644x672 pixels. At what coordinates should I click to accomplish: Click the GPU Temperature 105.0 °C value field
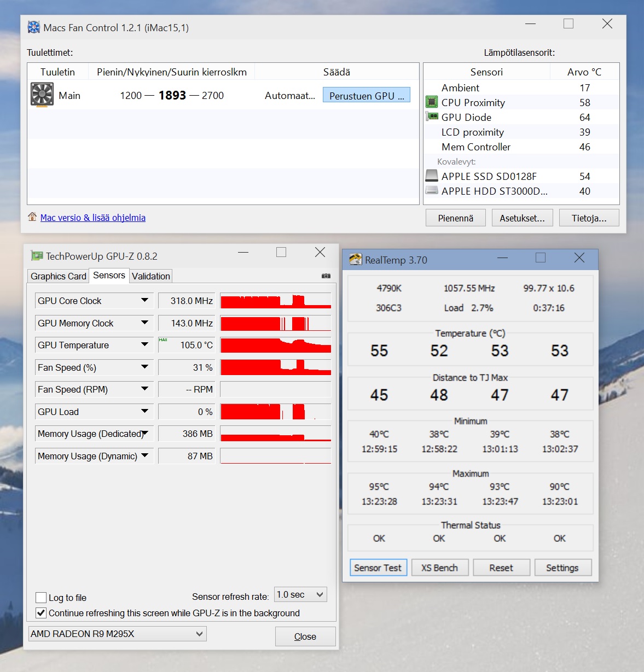tap(187, 345)
